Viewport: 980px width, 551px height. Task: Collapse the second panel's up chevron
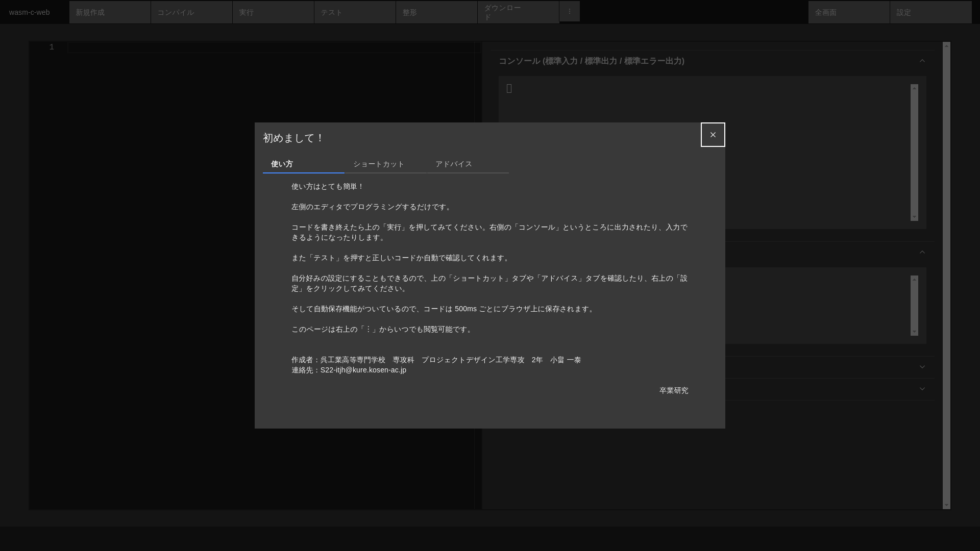pos(922,253)
